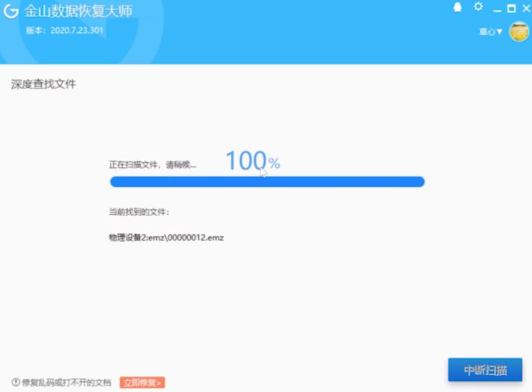Screen dimensions: 532x392
Task: Click the 中断扫描 button
Action: coord(485,370)
